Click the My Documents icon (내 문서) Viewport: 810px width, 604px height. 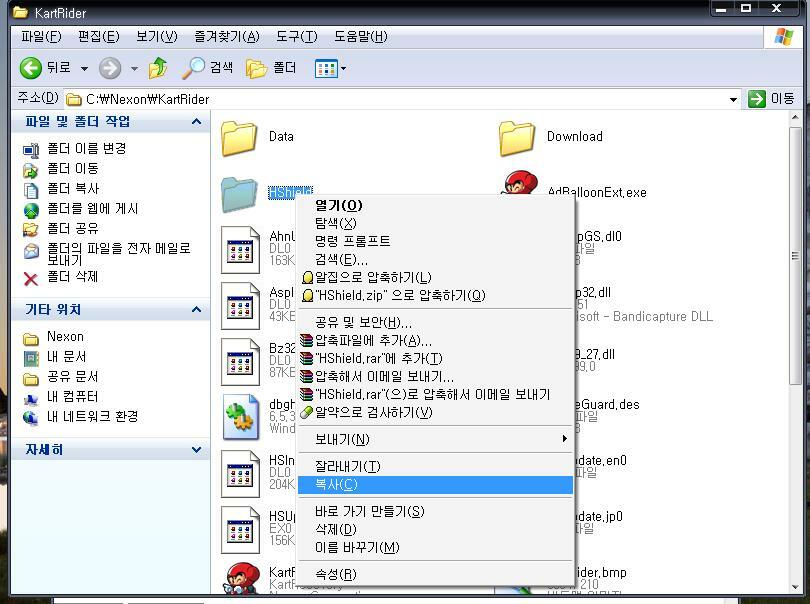(x=31, y=358)
